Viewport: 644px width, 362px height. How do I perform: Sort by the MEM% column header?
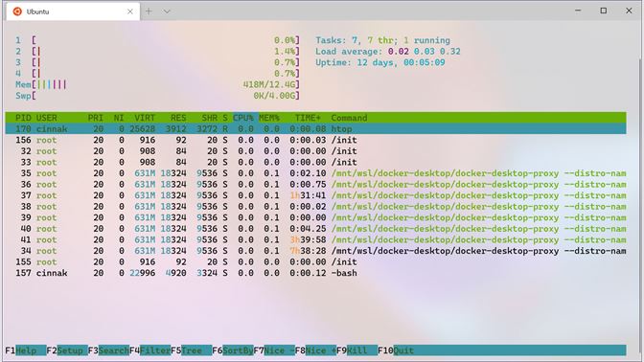point(269,118)
